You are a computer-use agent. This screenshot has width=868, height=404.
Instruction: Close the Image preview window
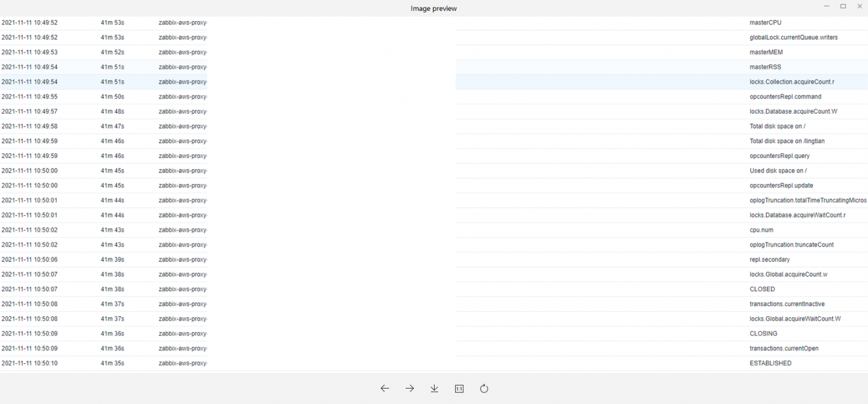point(859,6)
